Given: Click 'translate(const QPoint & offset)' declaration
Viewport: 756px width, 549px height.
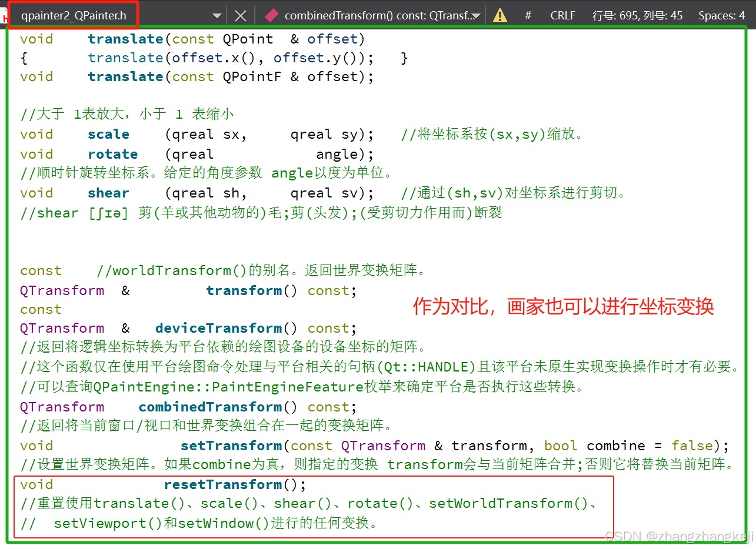Looking at the screenshot, I should click(x=227, y=39).
